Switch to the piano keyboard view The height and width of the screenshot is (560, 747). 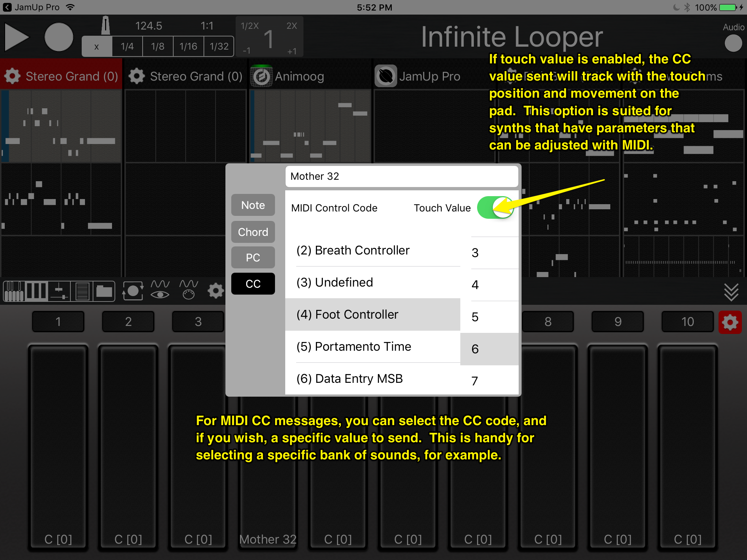(x=14, y=291)
